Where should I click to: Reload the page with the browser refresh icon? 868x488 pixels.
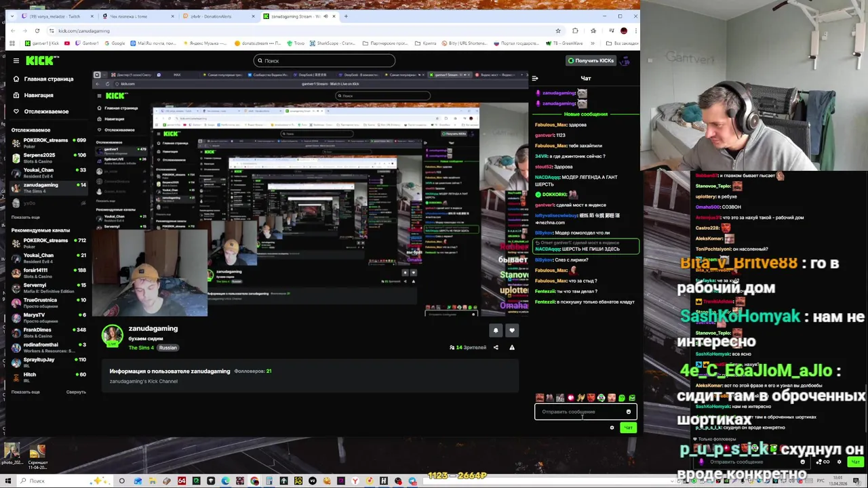[x=37, y=30]
